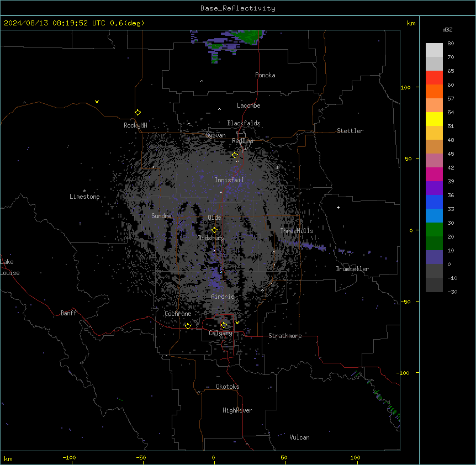Select the Didsbury label
The width and height of the screenshot is (476, 465).
point(211,238)
